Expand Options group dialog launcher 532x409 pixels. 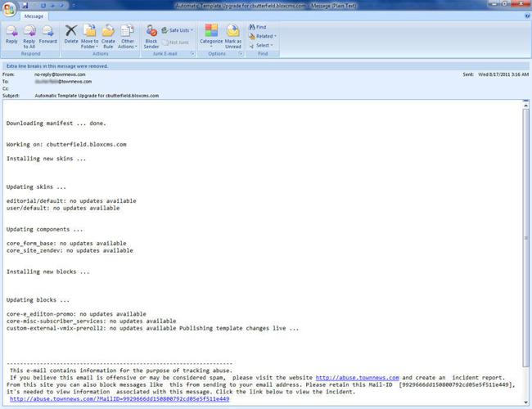[241, 54]
